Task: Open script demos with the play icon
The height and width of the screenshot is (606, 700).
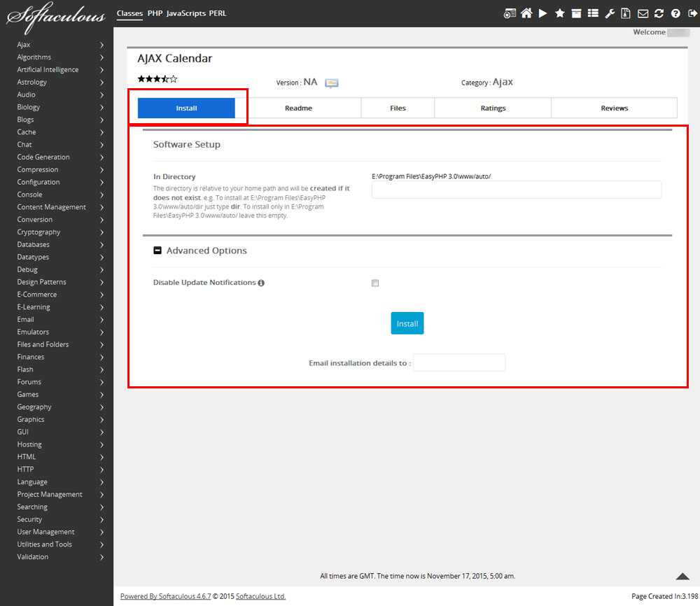Action: (543, 13)
